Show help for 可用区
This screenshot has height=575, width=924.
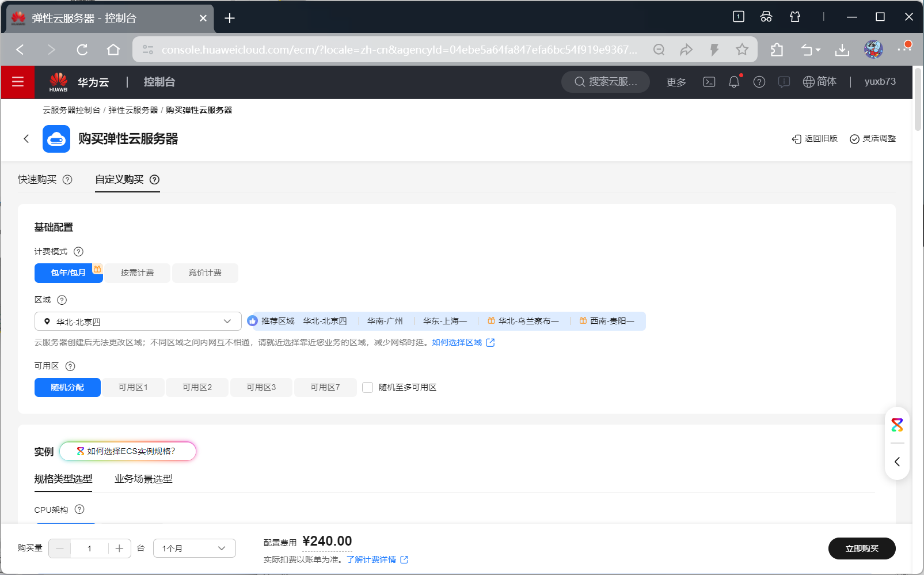pos(70,366)
